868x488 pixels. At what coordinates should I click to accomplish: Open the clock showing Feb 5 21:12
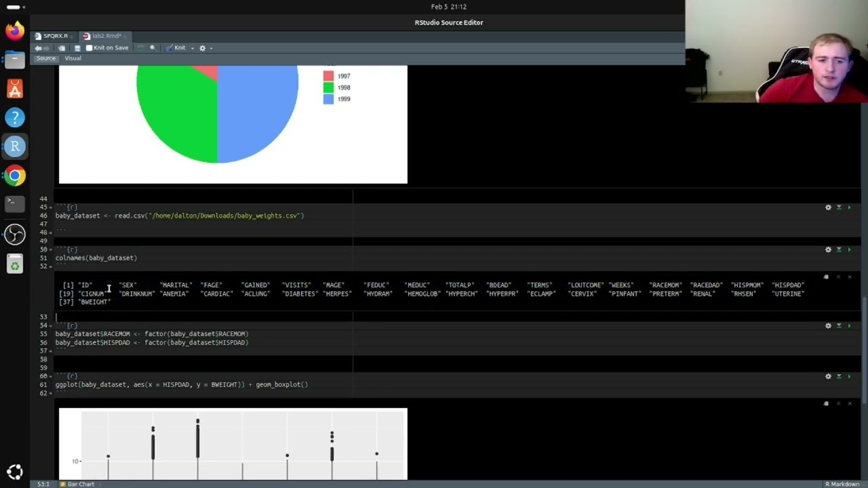[x=449, y=7]
